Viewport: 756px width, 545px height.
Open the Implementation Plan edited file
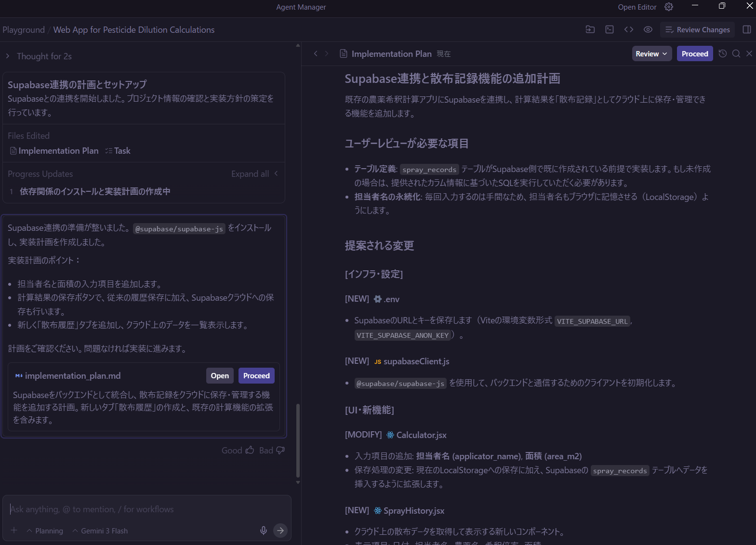[54, 151]
